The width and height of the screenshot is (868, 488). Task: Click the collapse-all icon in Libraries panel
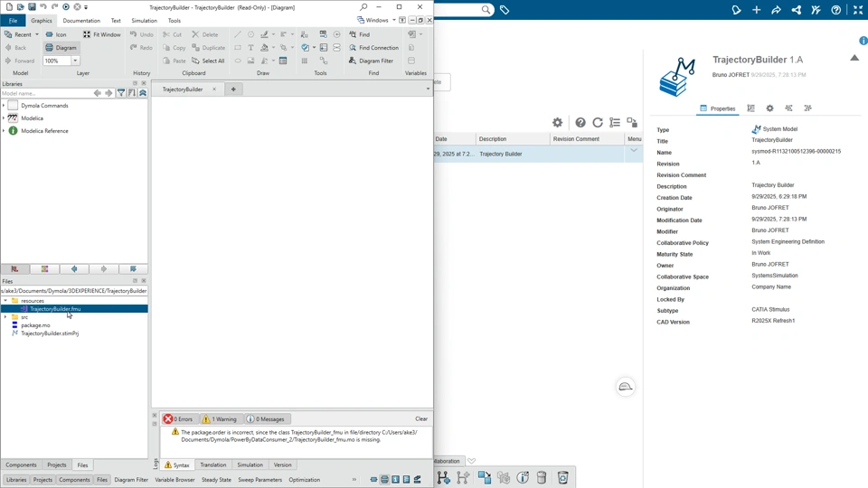143,93
